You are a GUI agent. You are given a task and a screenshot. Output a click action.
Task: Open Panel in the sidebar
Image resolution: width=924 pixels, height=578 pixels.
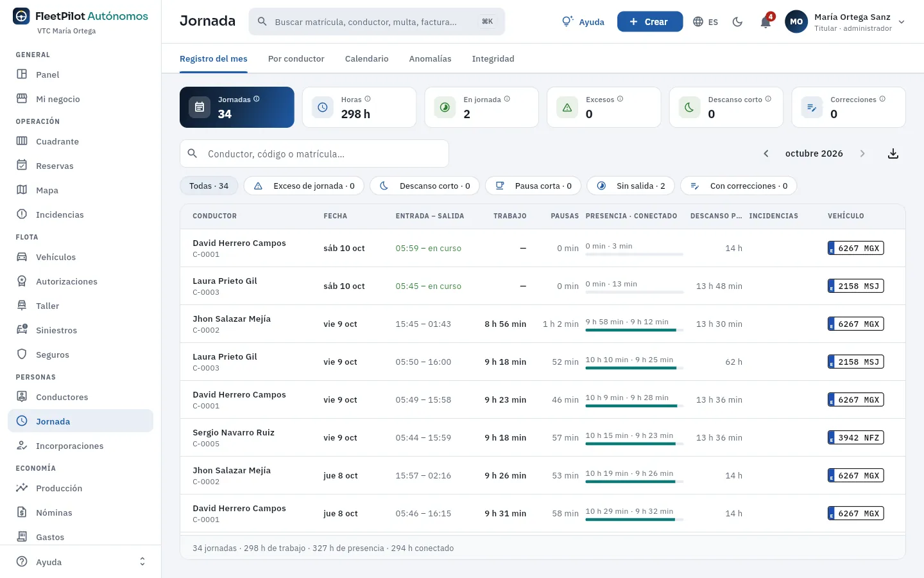tap(80, 74)
